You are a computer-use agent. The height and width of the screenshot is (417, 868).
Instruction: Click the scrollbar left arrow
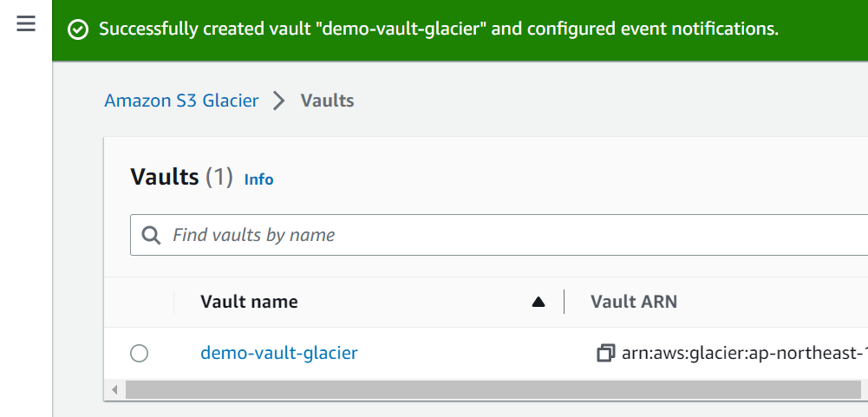pyautogui.click(x=114, y=390)
